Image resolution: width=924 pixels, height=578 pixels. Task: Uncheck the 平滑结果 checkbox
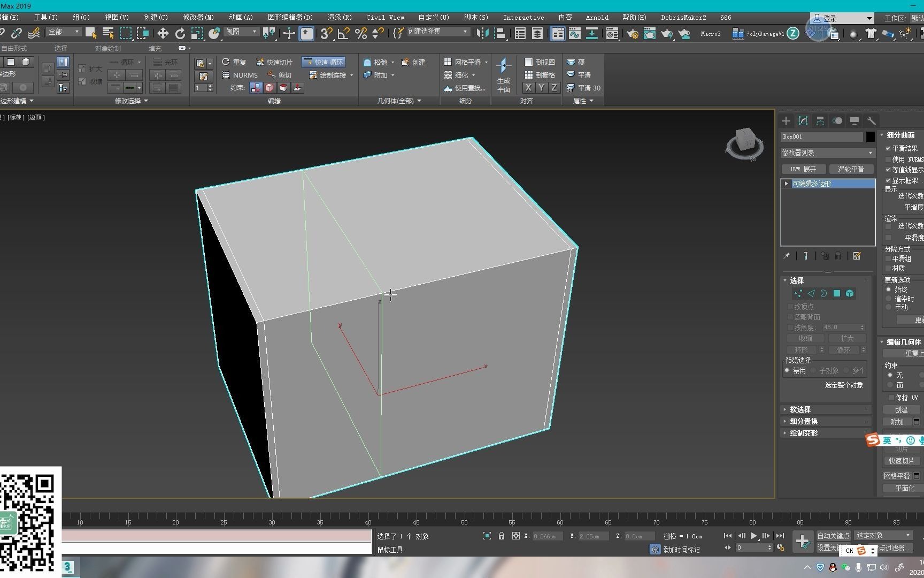[x=889, y=148]
